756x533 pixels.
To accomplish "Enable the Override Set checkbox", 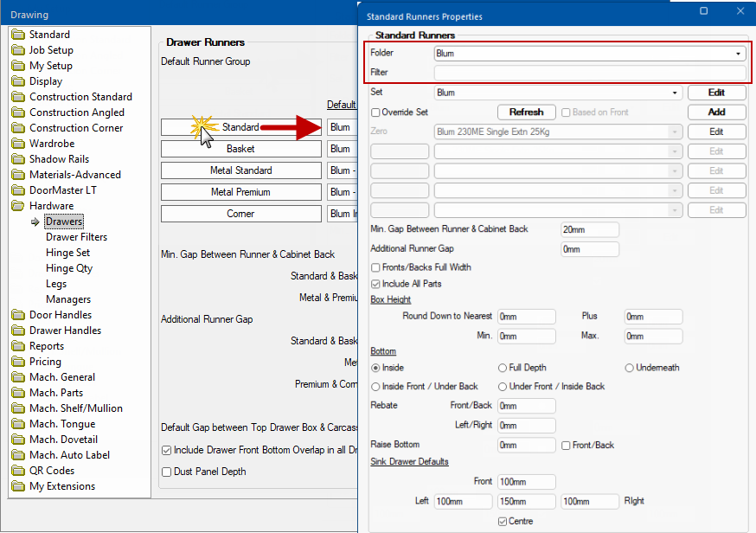I will pos(375,112).
